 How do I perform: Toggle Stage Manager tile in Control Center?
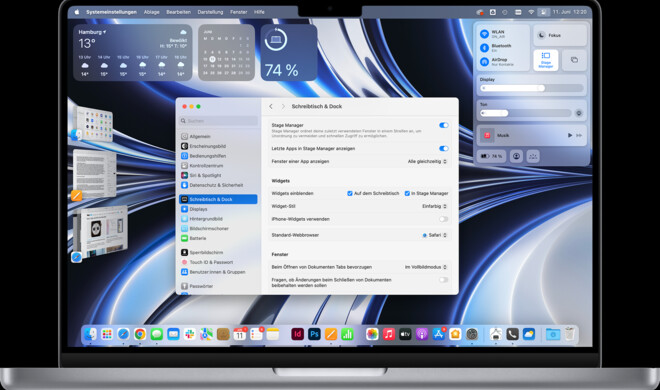tap(546, 60)
